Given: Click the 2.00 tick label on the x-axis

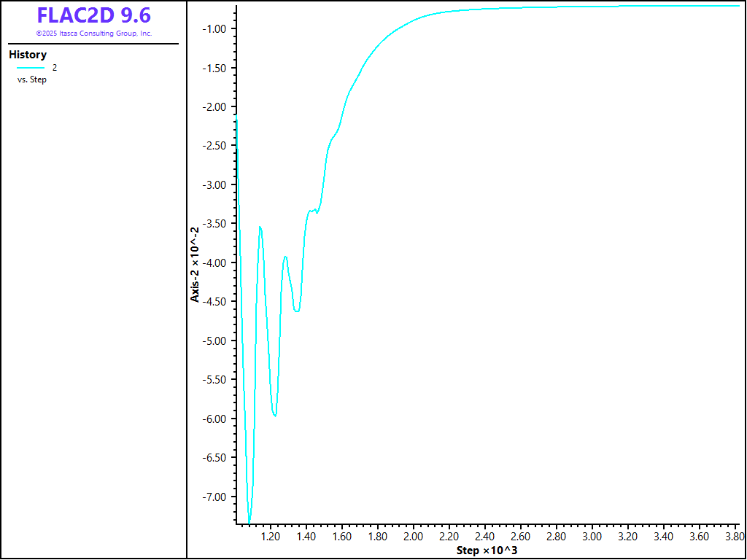Looking at the screenshot, I should [x=414, y=537].
